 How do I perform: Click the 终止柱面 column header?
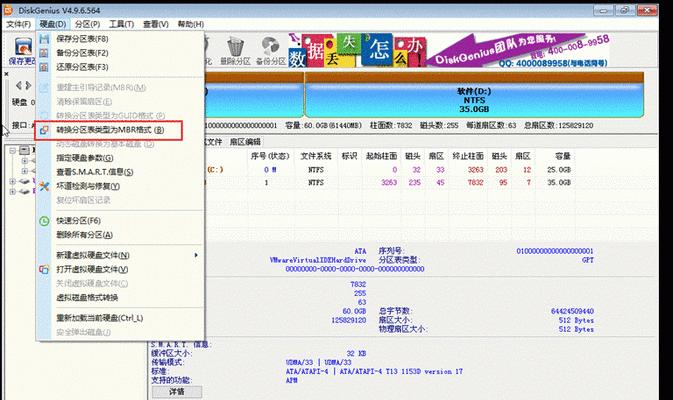(x=468, y=156)
